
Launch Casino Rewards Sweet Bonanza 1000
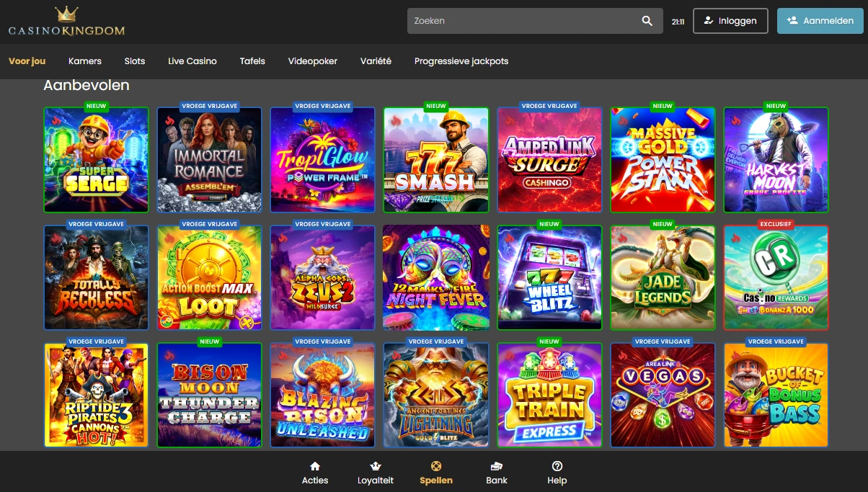776,277
